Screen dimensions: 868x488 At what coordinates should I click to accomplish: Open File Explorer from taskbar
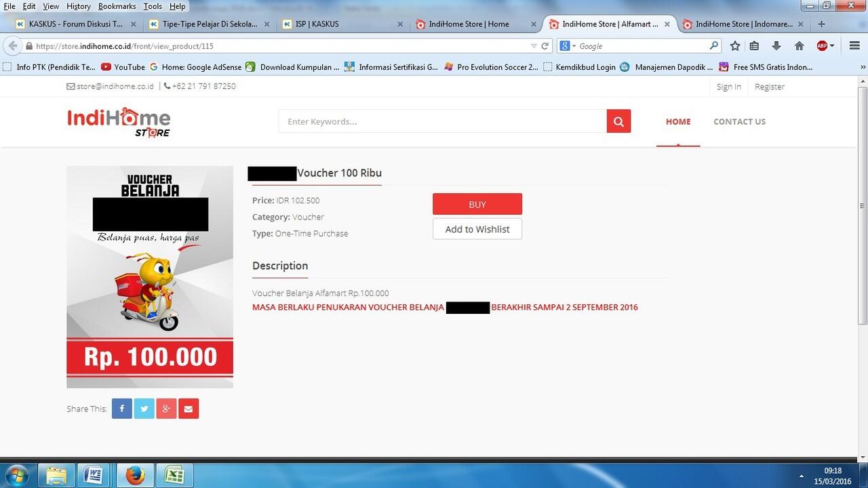pyautogui.click(x=56, y=475)
